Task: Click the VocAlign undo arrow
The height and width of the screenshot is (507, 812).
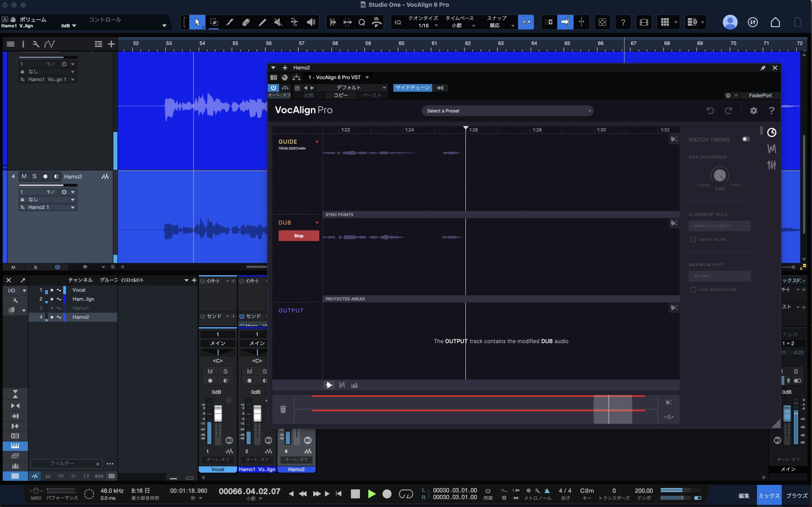Action: [x=710, y=110]
